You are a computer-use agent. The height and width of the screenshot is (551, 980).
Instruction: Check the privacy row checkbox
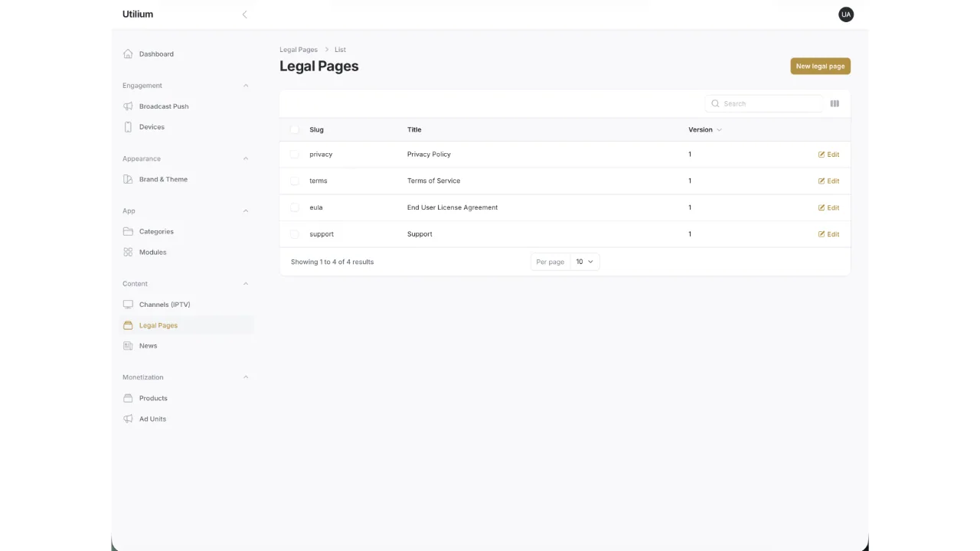pyautogui.click(x=295, y=155)
